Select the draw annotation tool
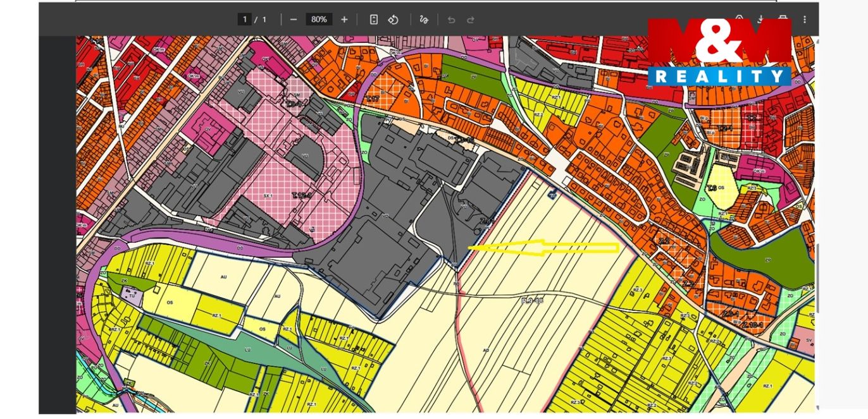 (424, 20)
